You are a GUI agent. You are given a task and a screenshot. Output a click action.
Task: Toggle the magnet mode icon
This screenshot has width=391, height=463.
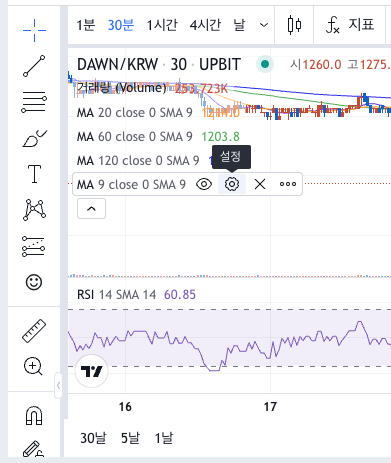(x=34, y=415)
